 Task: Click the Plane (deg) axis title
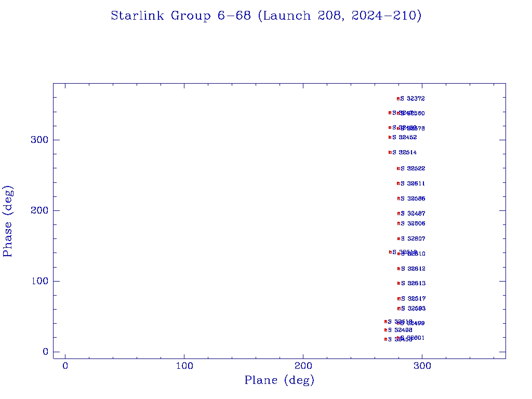point(279,381)
